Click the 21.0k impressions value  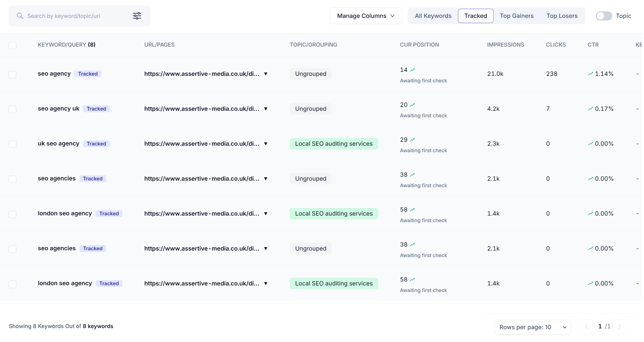pos(495,74)
